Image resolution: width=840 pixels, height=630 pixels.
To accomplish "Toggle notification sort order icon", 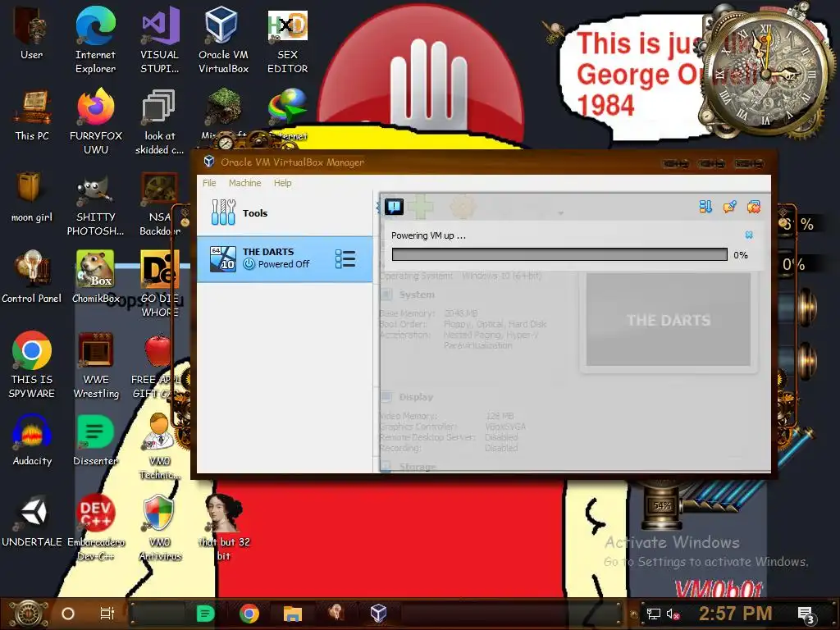I will (x=705, y=206).
